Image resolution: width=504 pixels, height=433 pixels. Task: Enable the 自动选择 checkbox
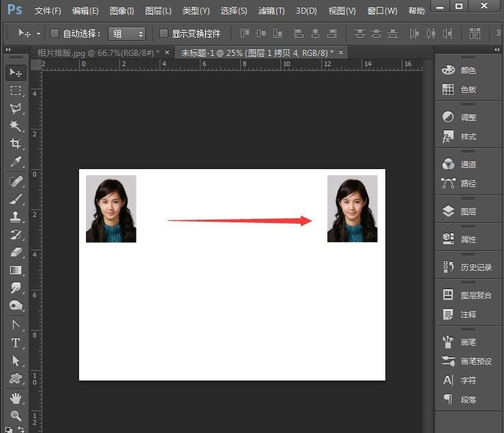pyautogui.click(x=55, y=33)
